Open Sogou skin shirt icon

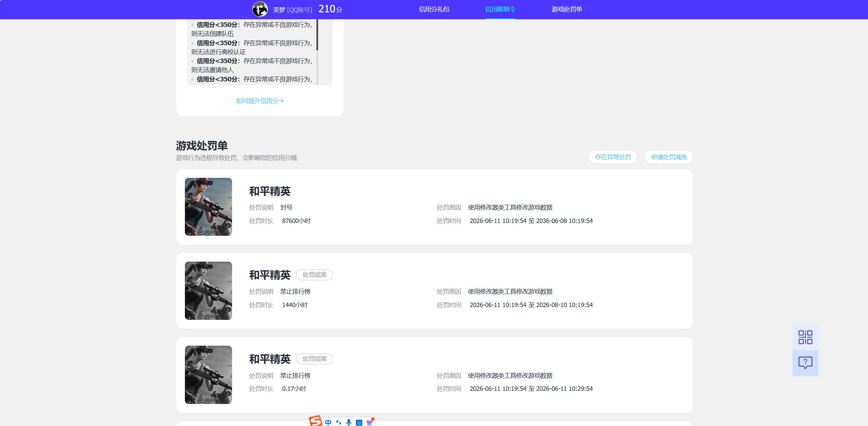click(370, 422)
